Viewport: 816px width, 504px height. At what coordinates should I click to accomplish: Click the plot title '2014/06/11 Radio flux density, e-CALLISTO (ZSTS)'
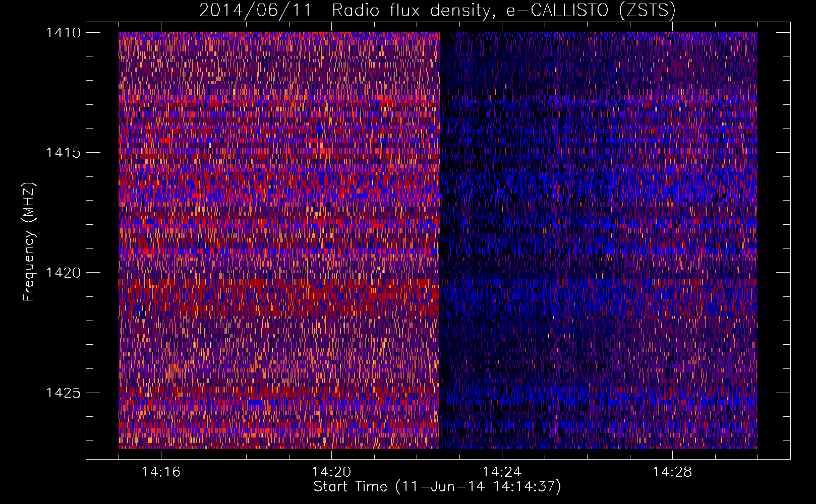click(437, 10)
